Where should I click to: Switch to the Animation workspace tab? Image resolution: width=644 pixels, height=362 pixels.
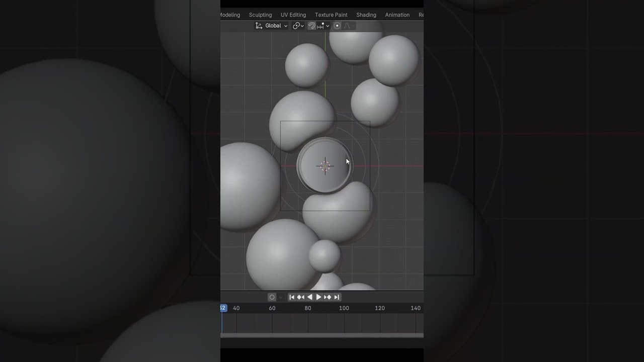[x=397, y=15]
